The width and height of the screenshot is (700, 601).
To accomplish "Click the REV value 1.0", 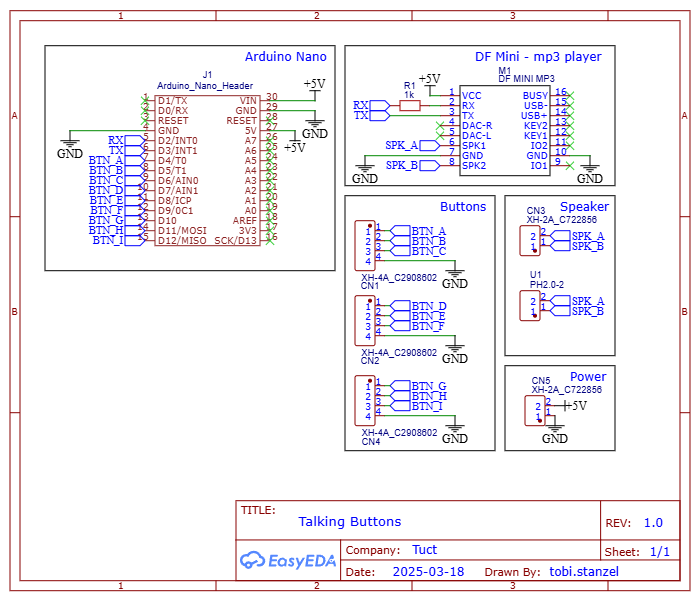I will click(653, 523).
